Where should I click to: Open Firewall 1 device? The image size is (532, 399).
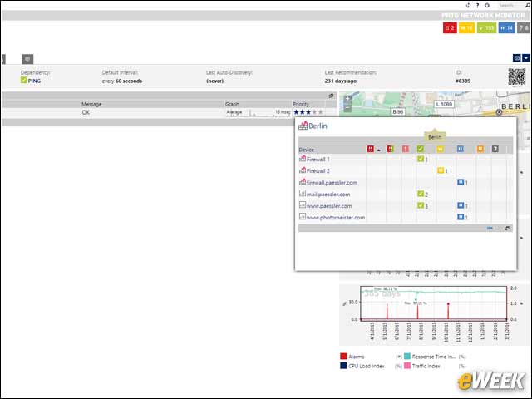[318, 159]
